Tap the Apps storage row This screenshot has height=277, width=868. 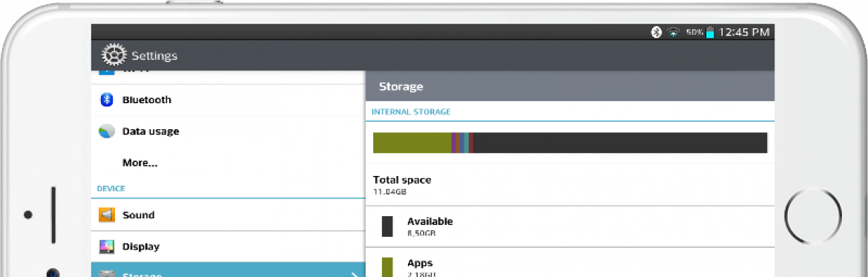(570, 263)
